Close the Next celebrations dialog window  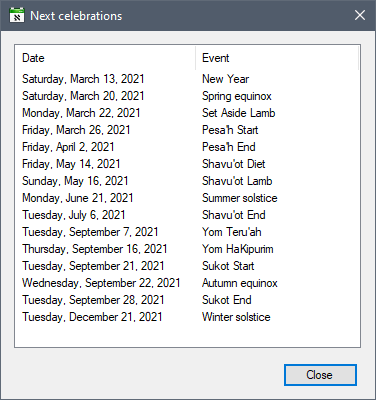click(360, 15)
